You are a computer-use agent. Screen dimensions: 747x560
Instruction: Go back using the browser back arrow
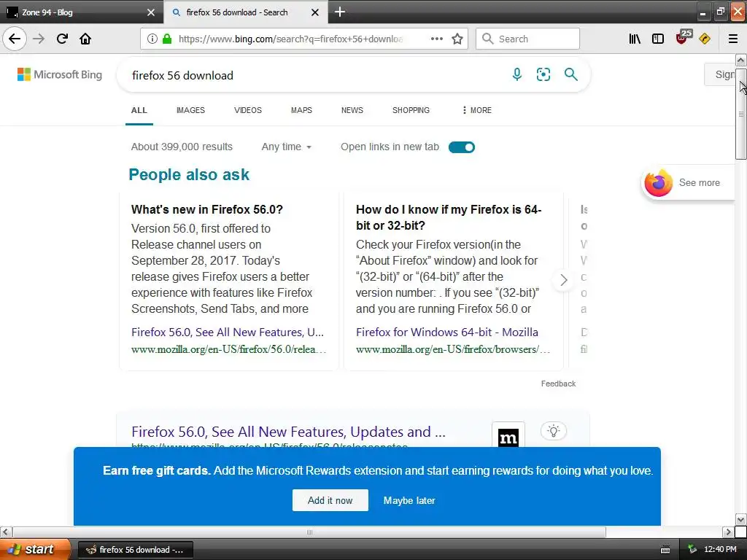pos(15,39)
